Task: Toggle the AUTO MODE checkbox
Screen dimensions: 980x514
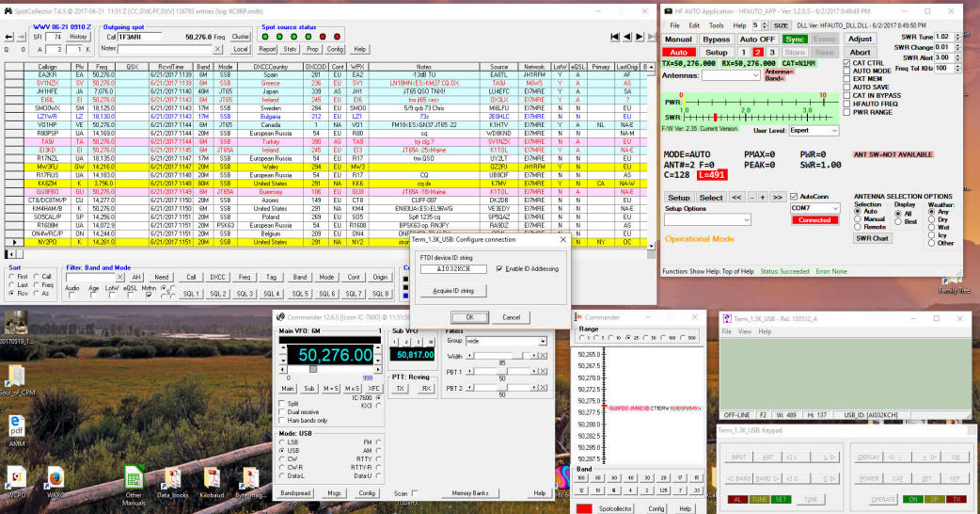Action: pos(846,72)
